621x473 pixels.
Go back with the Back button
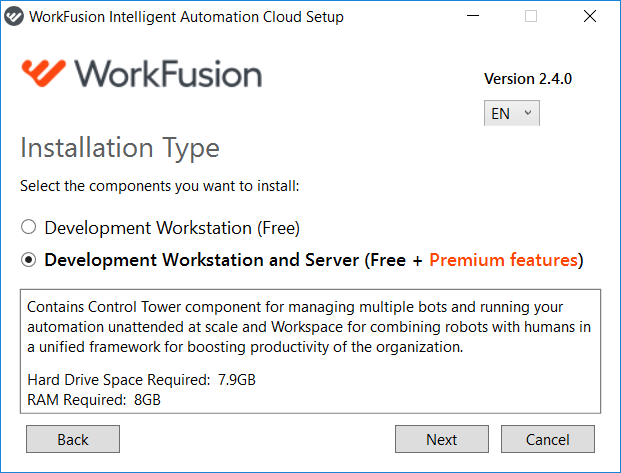tap(73, 439)
